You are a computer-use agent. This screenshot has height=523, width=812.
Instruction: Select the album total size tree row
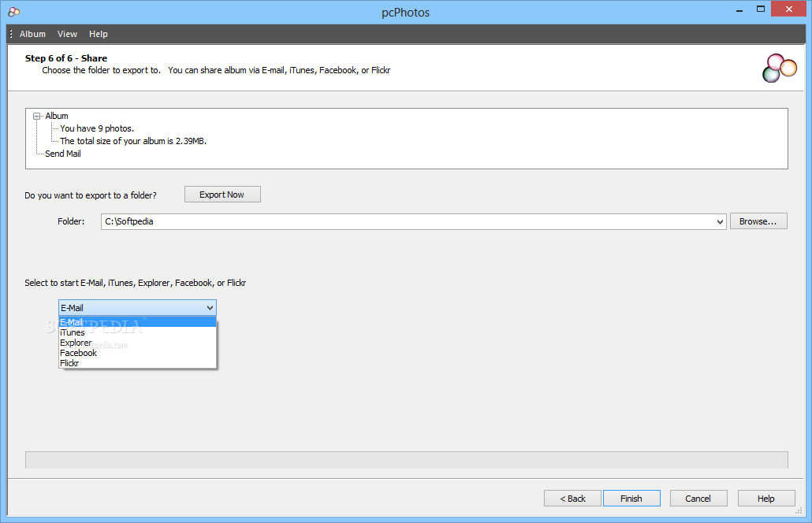(133, 141)
